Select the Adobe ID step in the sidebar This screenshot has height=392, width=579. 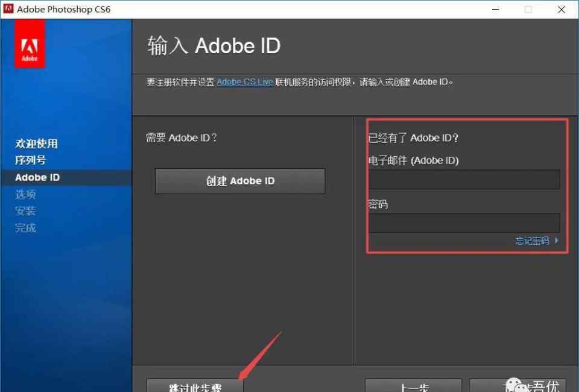pos(37,177)
